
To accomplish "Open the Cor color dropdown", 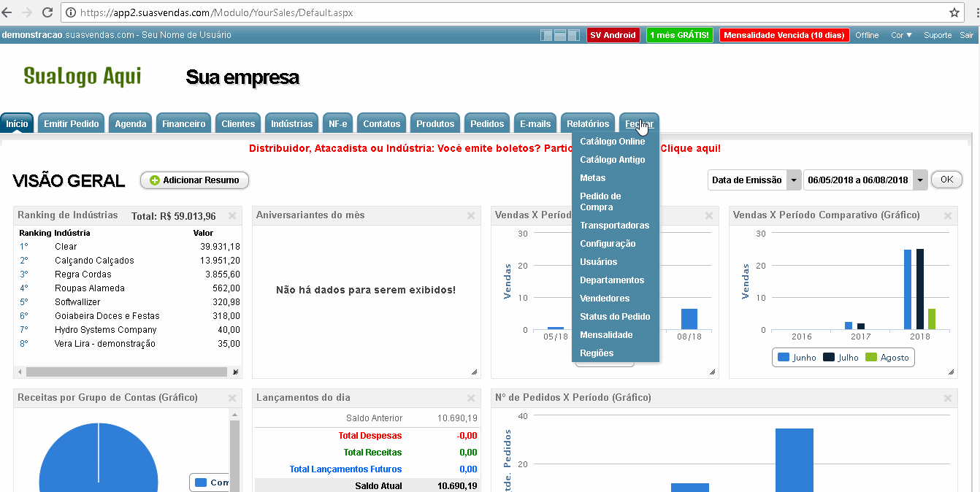I will pos(902,35).
